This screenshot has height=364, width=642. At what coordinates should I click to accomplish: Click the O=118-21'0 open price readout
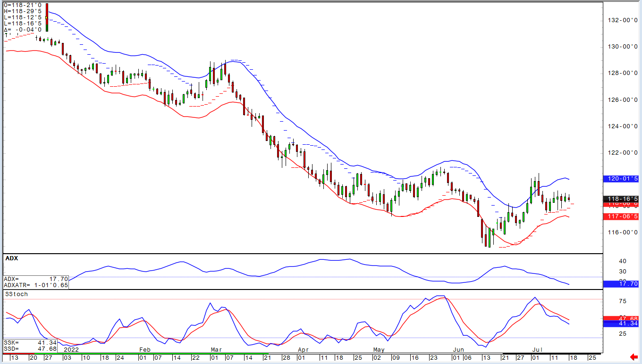point(23,6)
